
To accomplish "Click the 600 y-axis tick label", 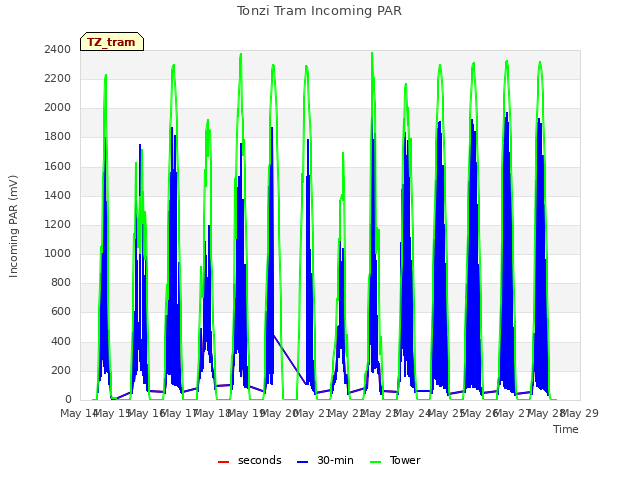I will [61, 311].
